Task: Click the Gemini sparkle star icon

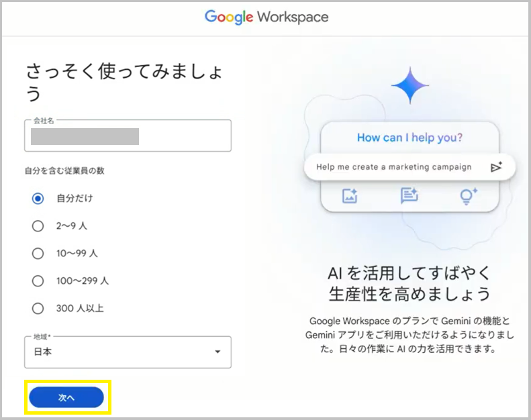Action: 410,85
